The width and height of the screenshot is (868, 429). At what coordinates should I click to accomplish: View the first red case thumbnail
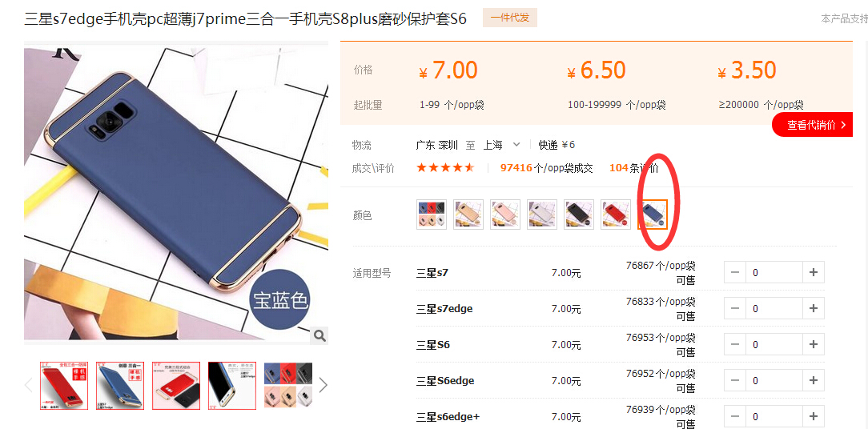[x=64, y=386]
